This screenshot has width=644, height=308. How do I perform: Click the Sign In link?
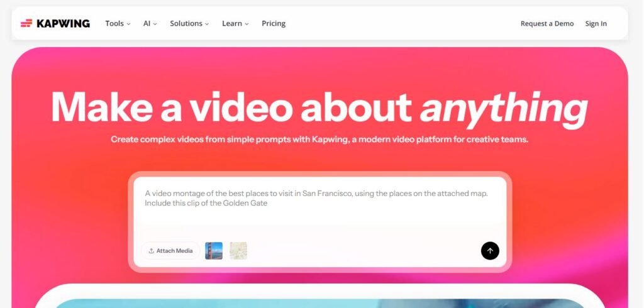click(596, 23)
